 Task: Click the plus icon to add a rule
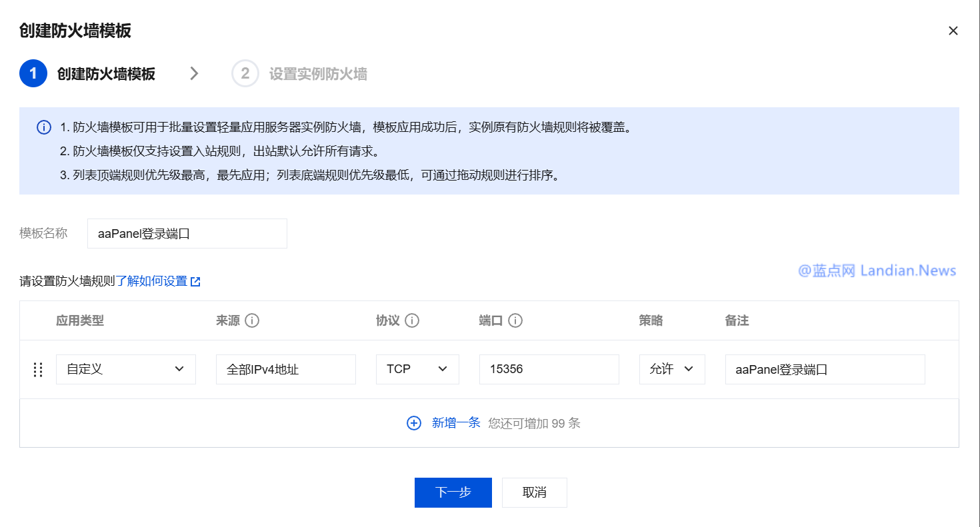tap(414, 423)
